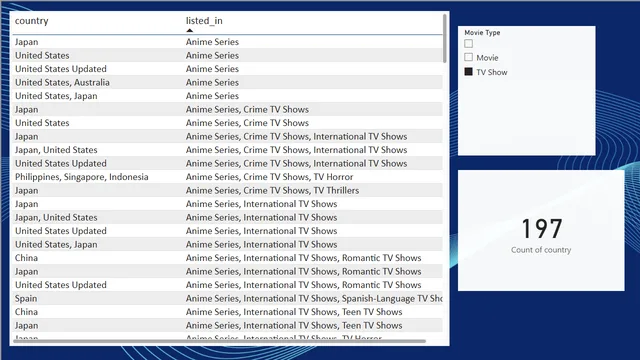Click the TV Show label text
The height and width of the screenshot is (360, 640).
point(492,72)
